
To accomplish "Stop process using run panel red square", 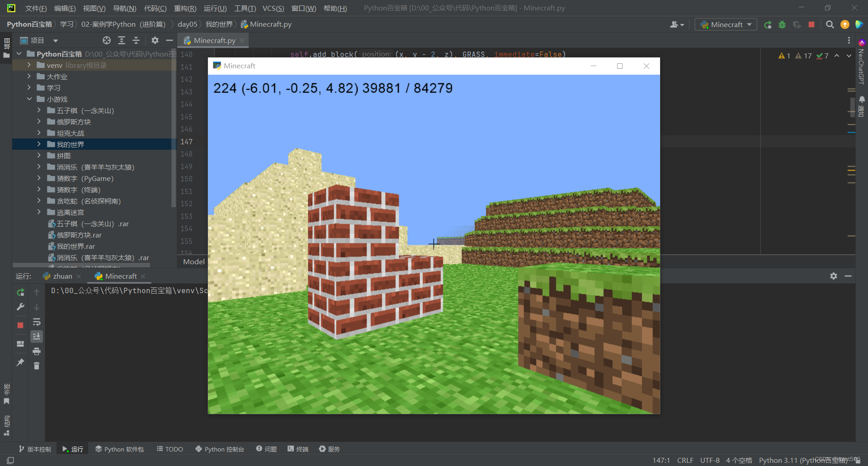I will tap(20, 325).
